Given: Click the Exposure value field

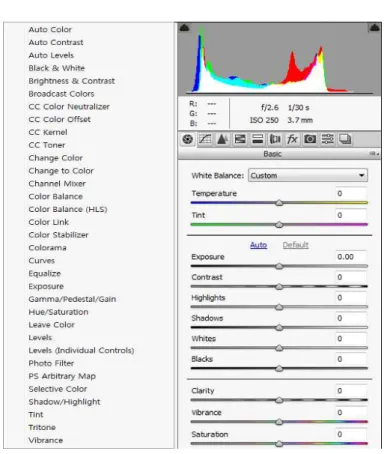Looking at the screenshot, I should coord(351,257).
